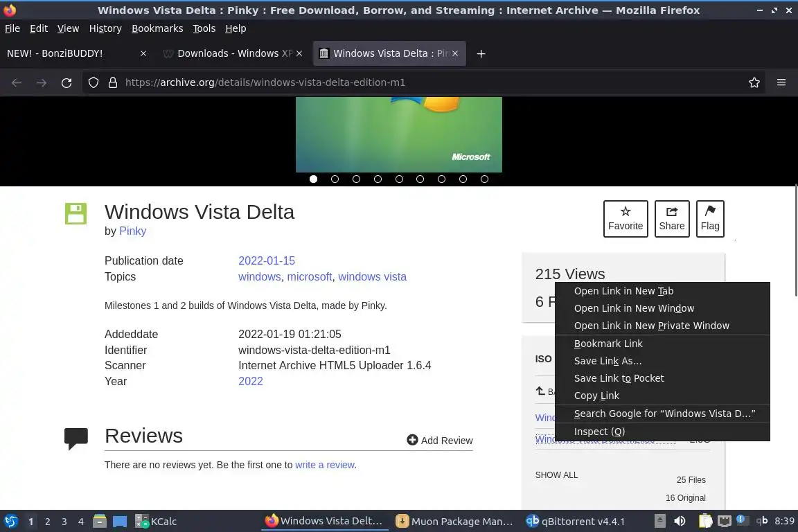Go forward using the forward arrow
This screenshot has height=532, width=798.
(x=42, y=82)
